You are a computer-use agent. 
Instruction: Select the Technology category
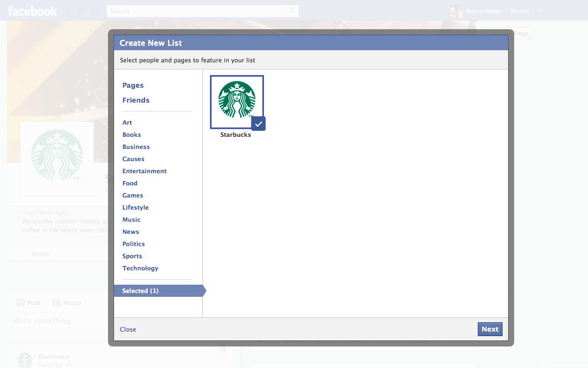pyautogui.click(x=140, y=268)
